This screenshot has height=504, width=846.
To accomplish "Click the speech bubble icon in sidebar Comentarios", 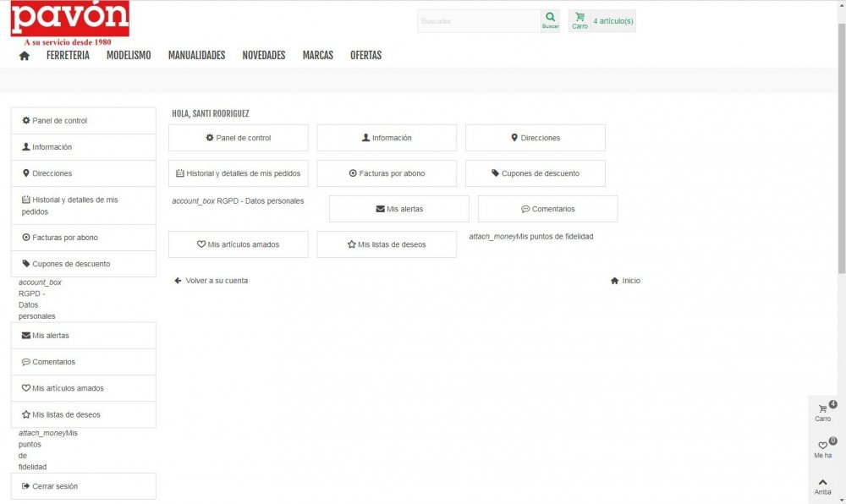I will tap(26, 362).
